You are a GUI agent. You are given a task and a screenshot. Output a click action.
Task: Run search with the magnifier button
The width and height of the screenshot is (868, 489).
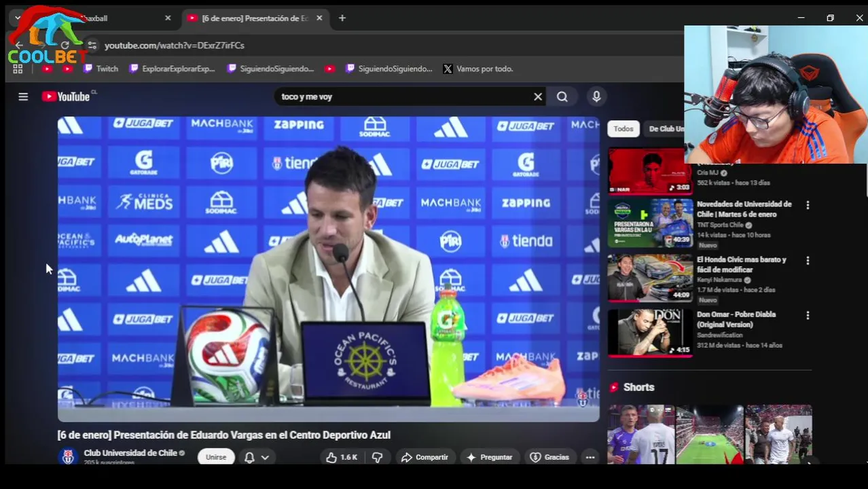562,96
